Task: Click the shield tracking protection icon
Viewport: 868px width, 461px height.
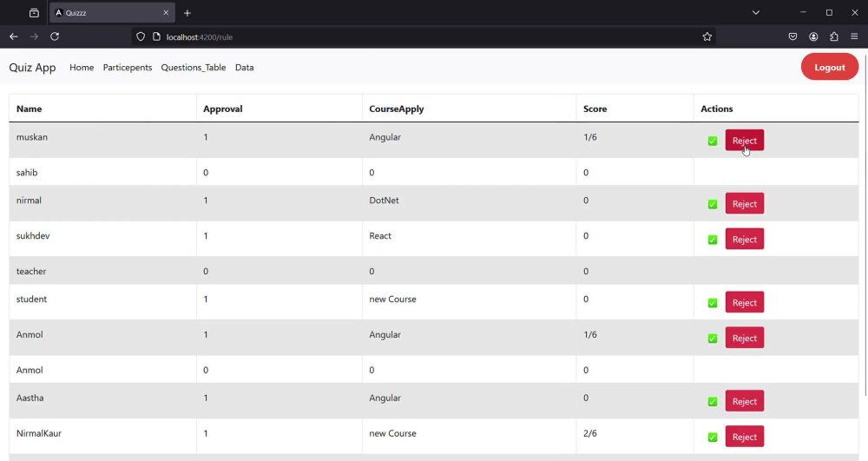Action: (x=141, y=36)
